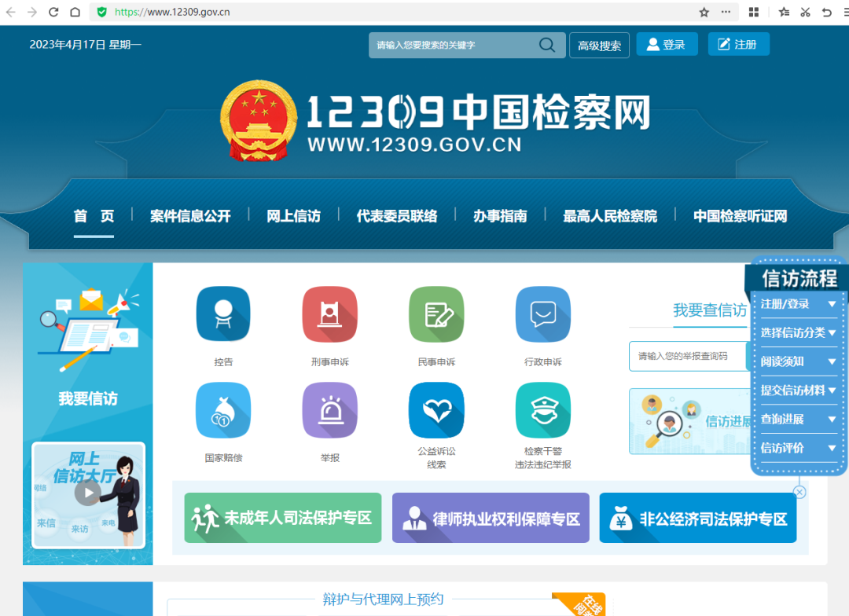Focus the keyword search input field
849x616 pixels.
click(x=455, y=45)
